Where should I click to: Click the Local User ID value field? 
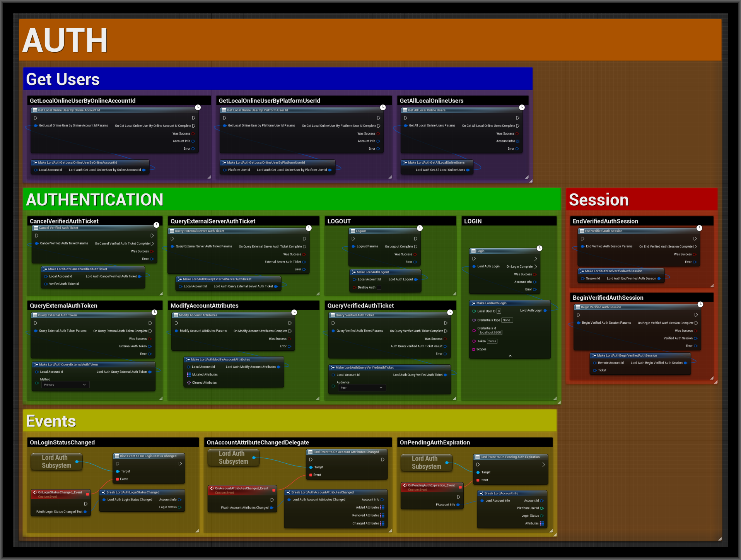click(499, 311)
